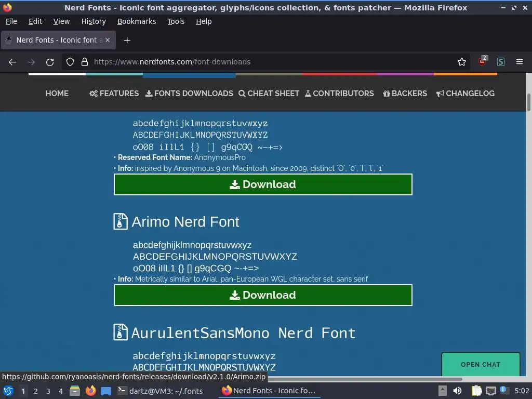The width and height of the screenshot is (532, 399).
Task: Open the volume control tray icon
Action: (457, 391)
